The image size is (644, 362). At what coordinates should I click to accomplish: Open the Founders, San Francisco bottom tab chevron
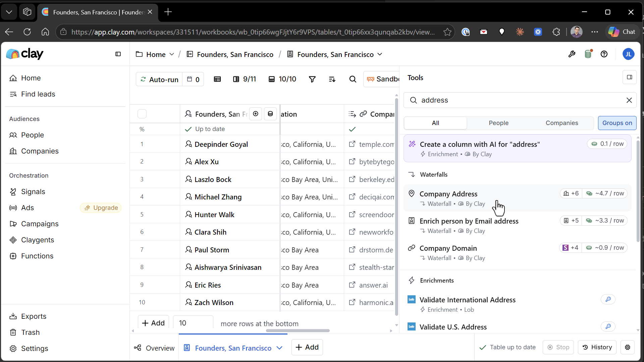pos(279,348)
